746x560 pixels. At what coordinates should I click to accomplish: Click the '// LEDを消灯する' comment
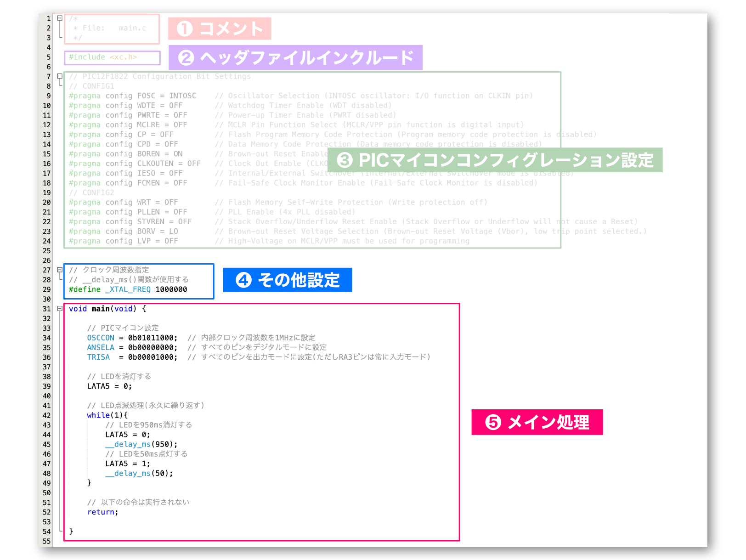(x=119, y=376)
